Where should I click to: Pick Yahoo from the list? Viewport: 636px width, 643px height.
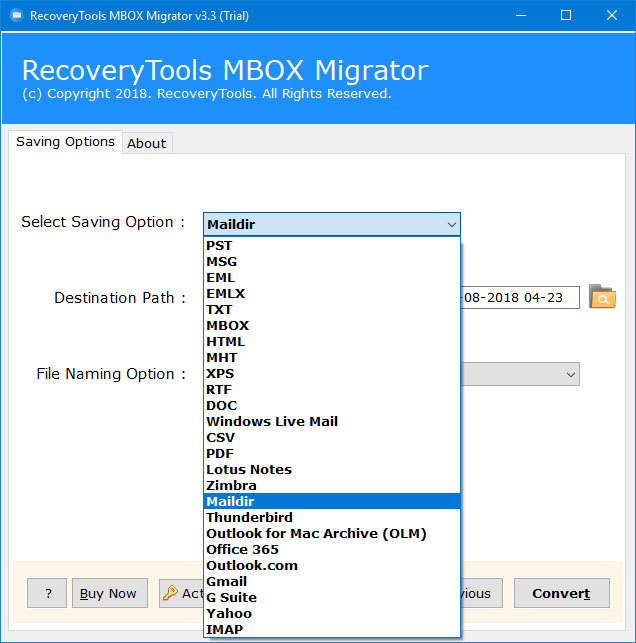pyautogui.click(x=332, y=613)
